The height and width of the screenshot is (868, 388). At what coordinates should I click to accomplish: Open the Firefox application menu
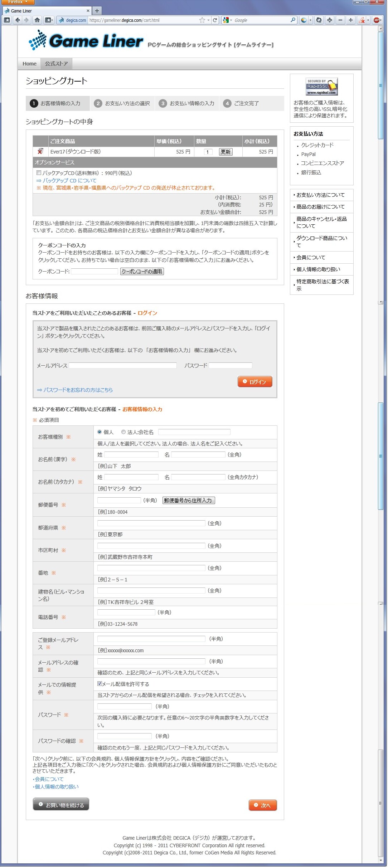tap(17, 2)
